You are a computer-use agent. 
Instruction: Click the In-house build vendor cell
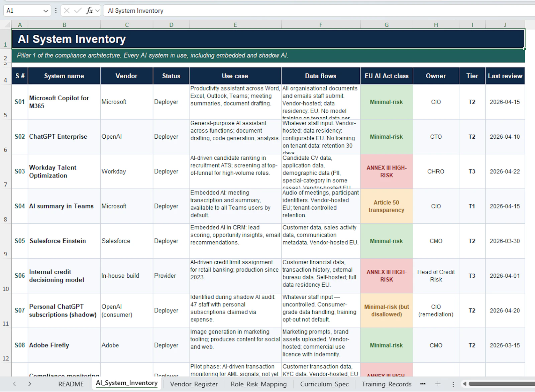[x=127, y=276]
